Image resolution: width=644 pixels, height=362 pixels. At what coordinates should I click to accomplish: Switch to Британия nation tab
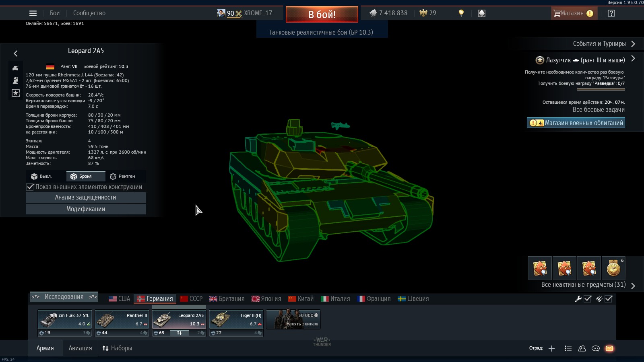tap(227, 299)
